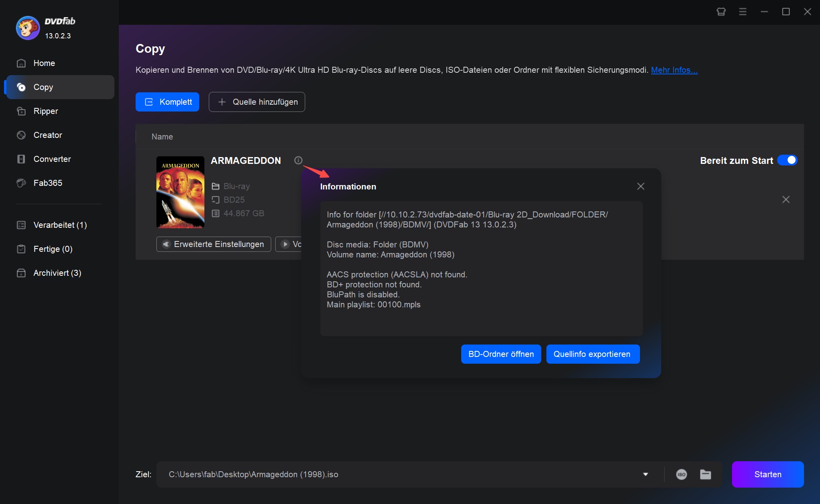The width and height of the screenshot is (820, 504).
Task: Click the Verarbeitet list icon
Action: [x=21, y=225]
